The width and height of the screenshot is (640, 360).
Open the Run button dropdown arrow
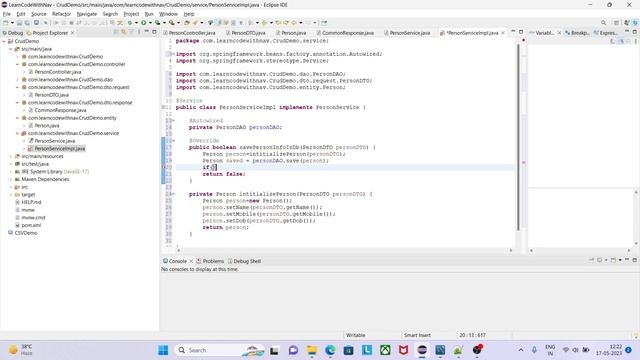[150, 23]
